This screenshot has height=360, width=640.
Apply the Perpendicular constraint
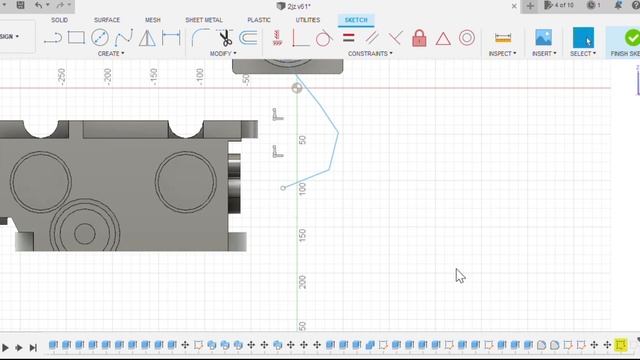pos(396,38)
